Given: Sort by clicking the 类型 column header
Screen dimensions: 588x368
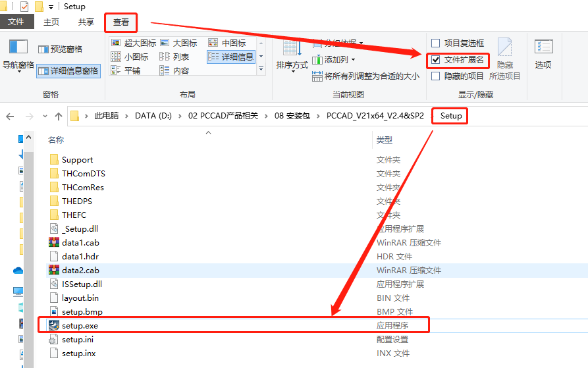Looking at the screenshot, I should (385, 140).
